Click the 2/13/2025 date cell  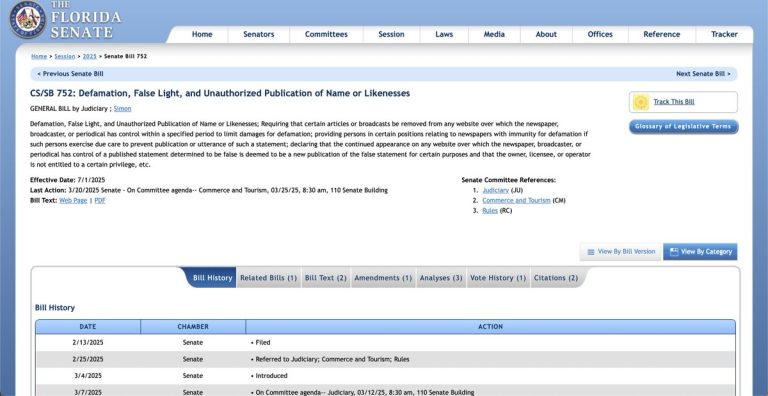coord(88,343)
